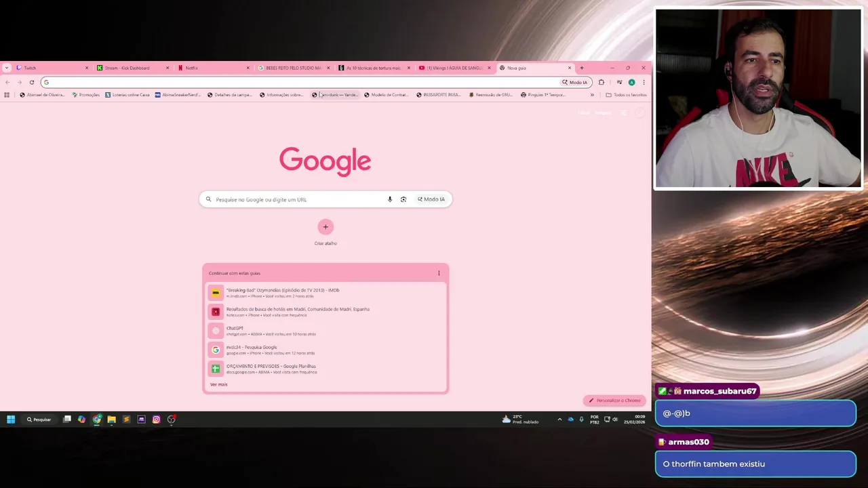Switch to the Twitch tab

tap(51, 68)
